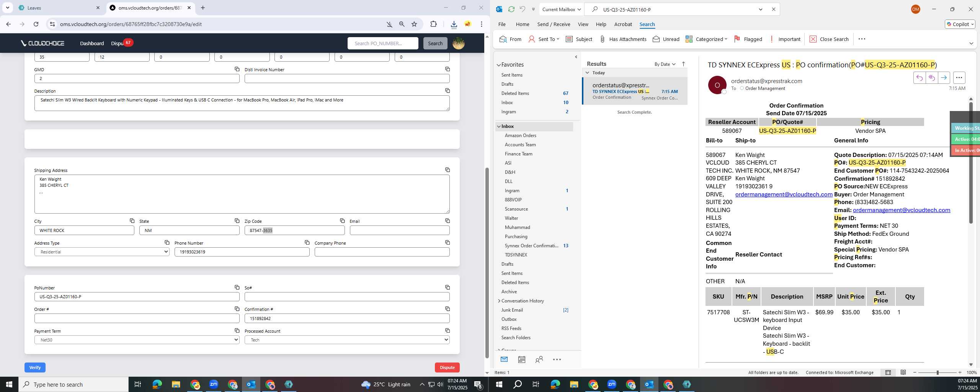This screenshot has width=980, height=392.
Task: Open Zoom from the left taskbar
Action: point(214,384)
